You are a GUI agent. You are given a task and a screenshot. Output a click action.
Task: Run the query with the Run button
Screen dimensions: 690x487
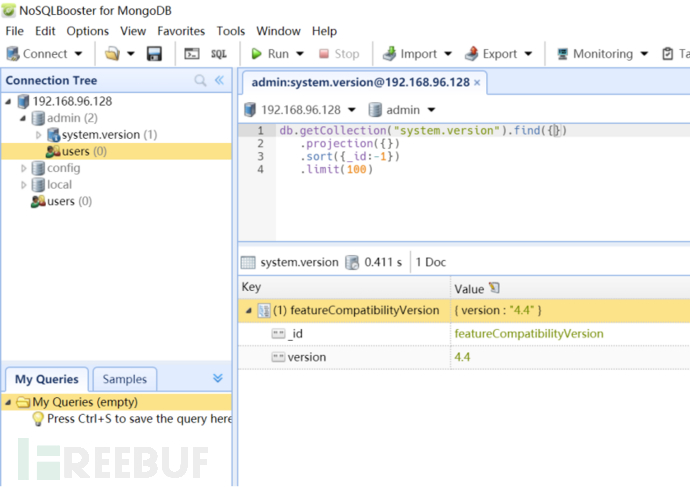point(270,54)
